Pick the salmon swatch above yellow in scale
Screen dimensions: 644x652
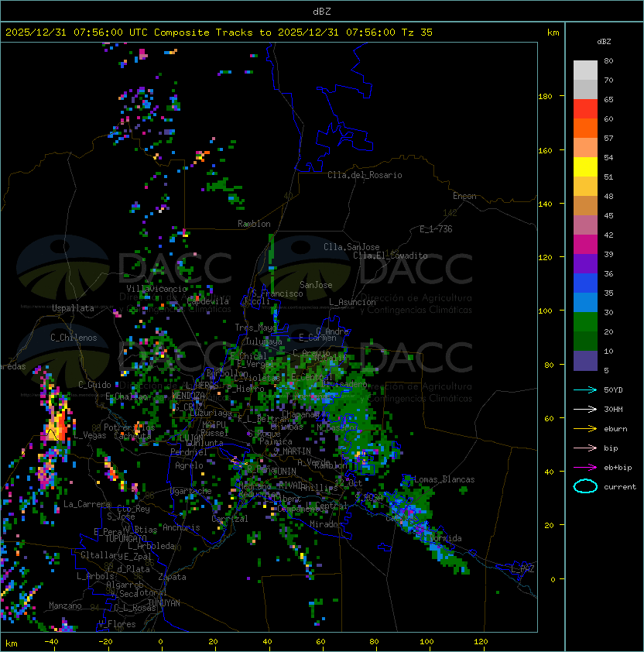click(x=585, y=148)
